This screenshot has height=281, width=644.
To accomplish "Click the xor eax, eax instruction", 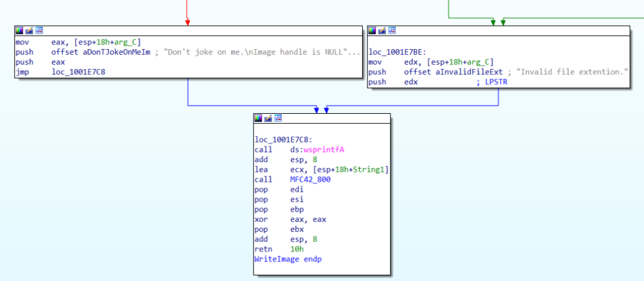I will point(279,219).
